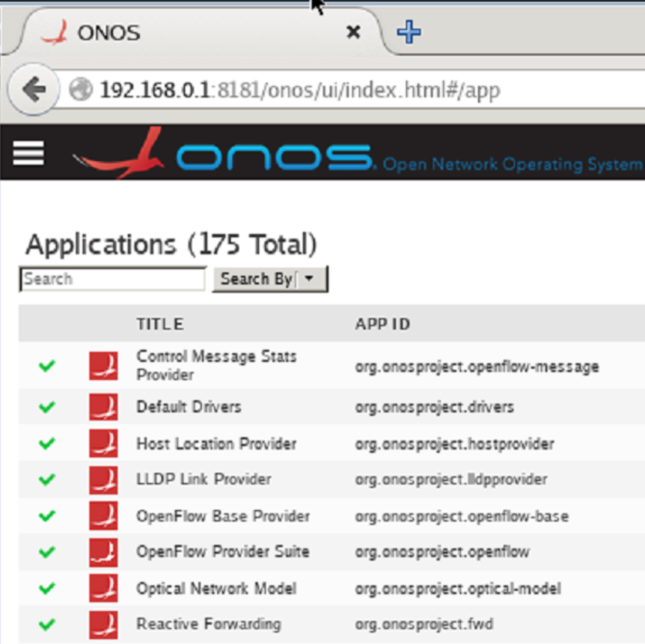Click the globe site identity icon
This screenshot has width=645, height=644.
pyautogui.click(x=81, y=89)
